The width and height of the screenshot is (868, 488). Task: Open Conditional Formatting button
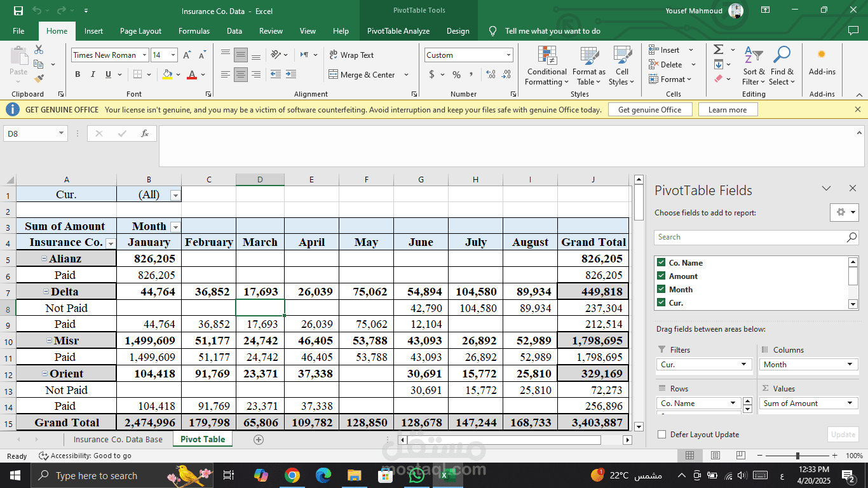[546, 65]
